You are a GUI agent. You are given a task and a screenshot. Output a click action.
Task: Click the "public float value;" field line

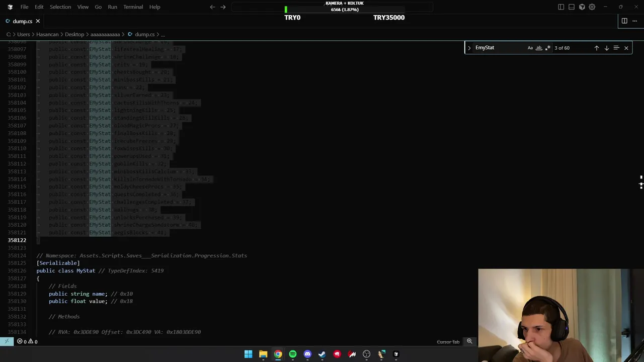[78, 301]
